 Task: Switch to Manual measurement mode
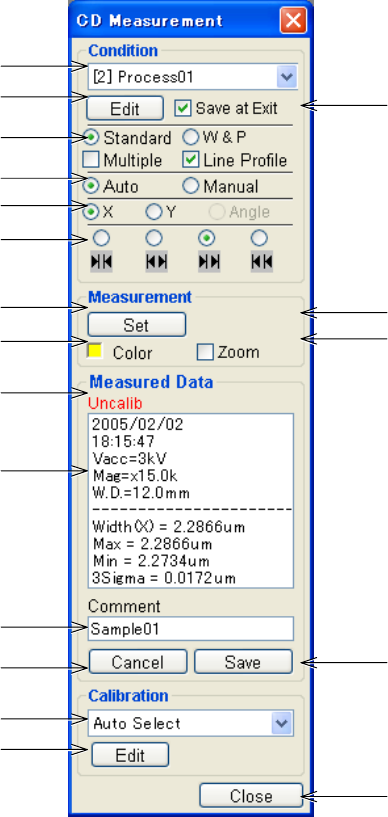click(191, 186)
